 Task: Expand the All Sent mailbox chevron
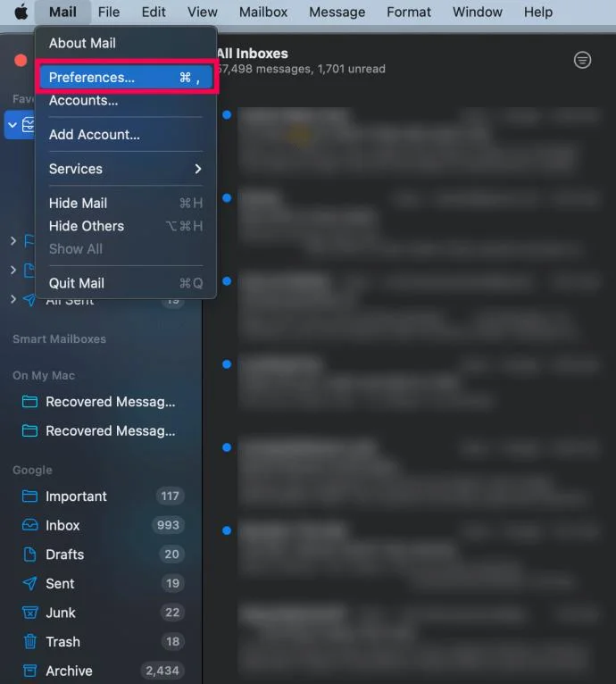13,299
